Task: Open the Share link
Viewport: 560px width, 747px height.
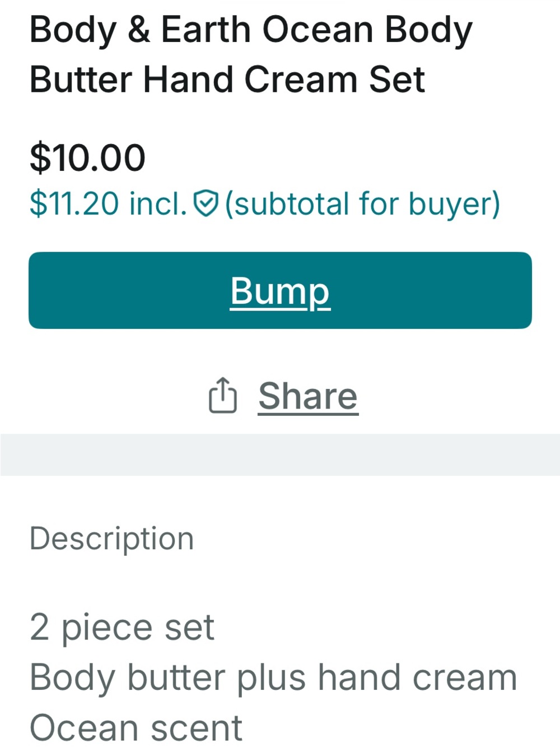Action: pos(307,396)
